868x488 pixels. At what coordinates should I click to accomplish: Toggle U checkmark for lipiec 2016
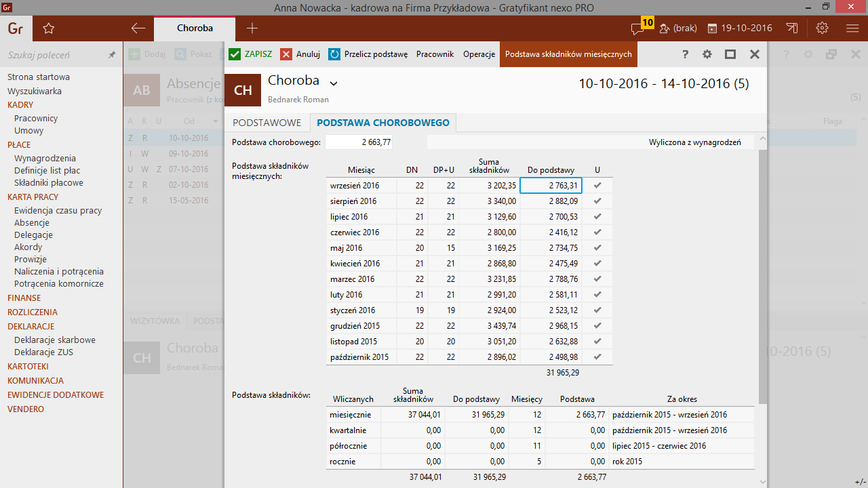pyautogui.click(x=597, y=216)
